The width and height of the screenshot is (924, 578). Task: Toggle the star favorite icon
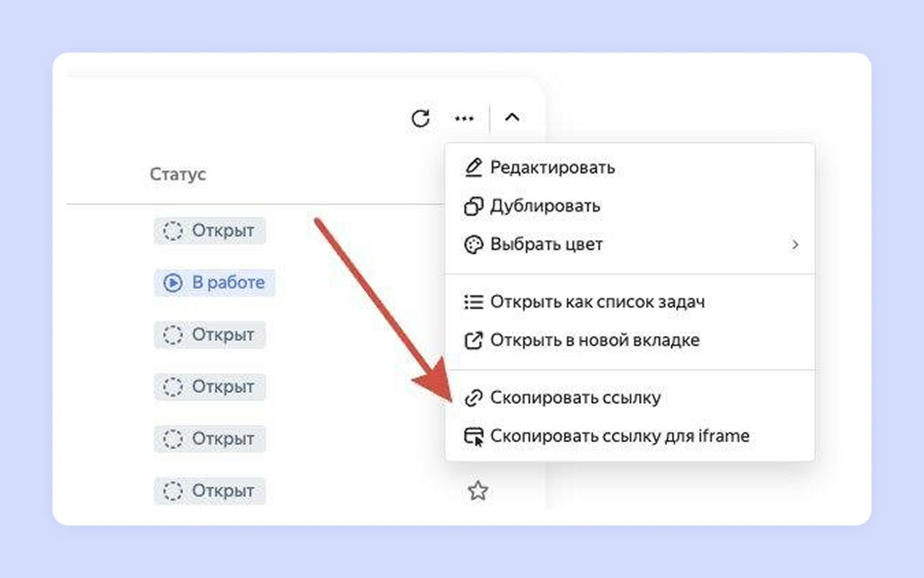[477, 492]
